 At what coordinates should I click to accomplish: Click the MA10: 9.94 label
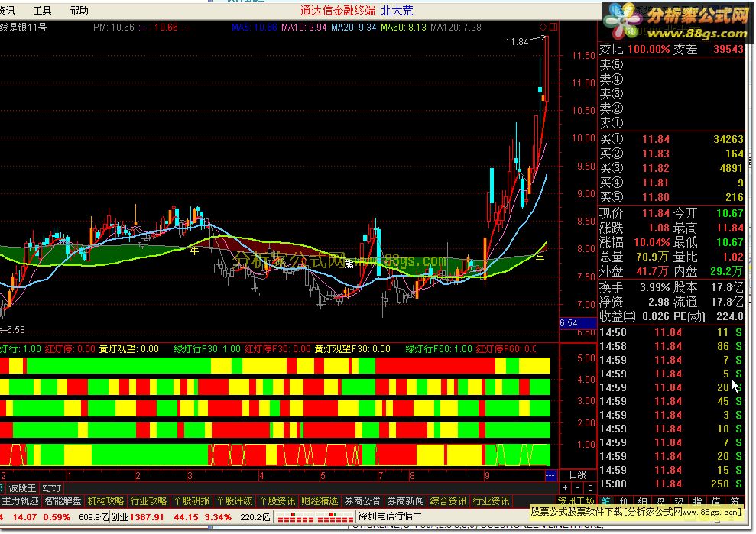[x=304, y=28]
